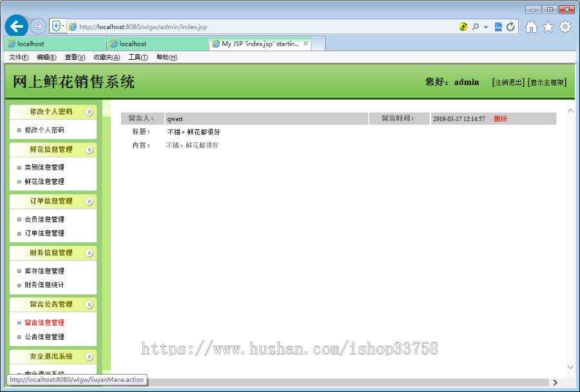Open the search provider dropdown arrow

[485, 27]
